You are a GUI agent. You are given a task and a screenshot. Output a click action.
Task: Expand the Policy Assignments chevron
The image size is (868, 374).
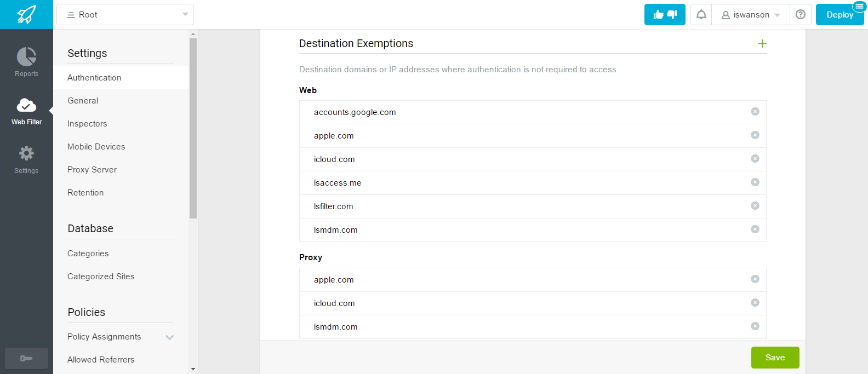coord(169,337)
